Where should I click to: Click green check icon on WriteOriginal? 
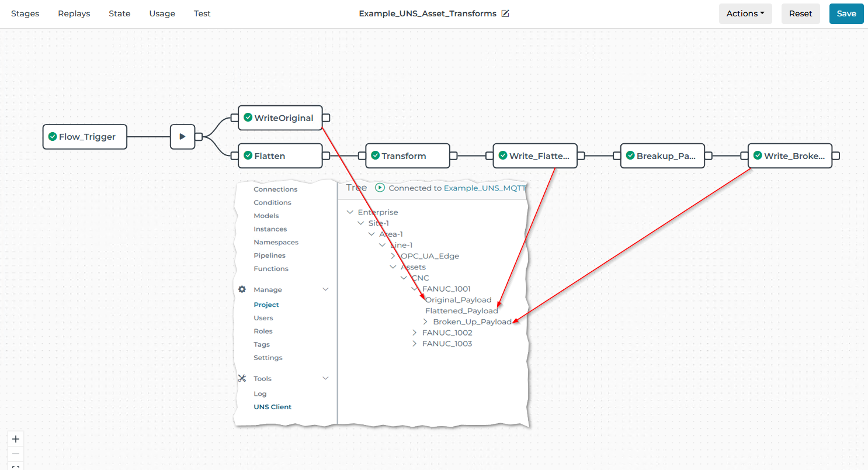coord(248,117)
